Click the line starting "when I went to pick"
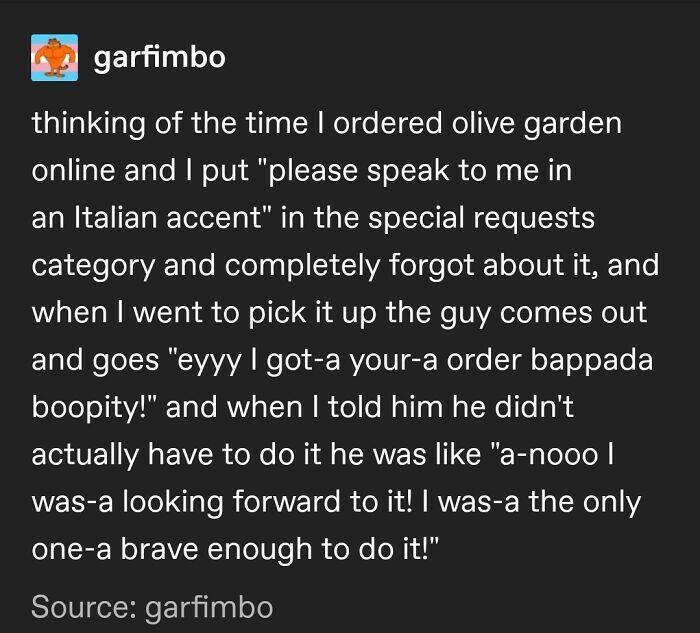The image size is (700, 633). [x=339, y=313]
